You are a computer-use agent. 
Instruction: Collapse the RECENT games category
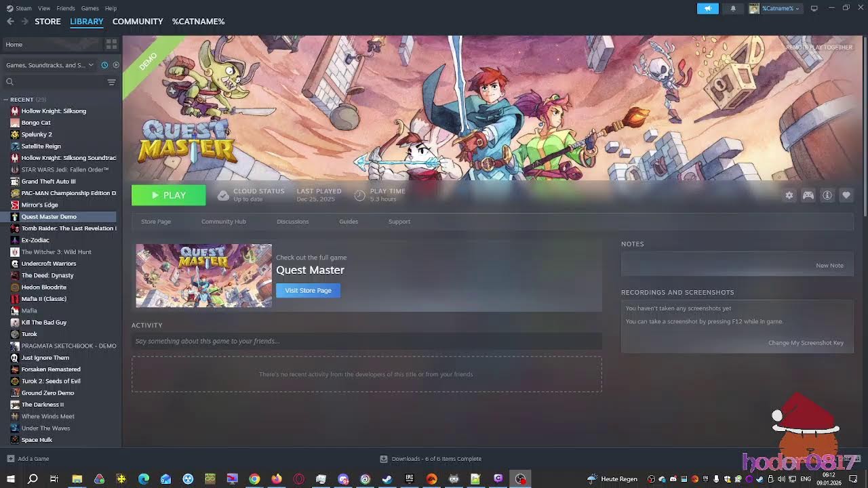(x=5, y=100)
